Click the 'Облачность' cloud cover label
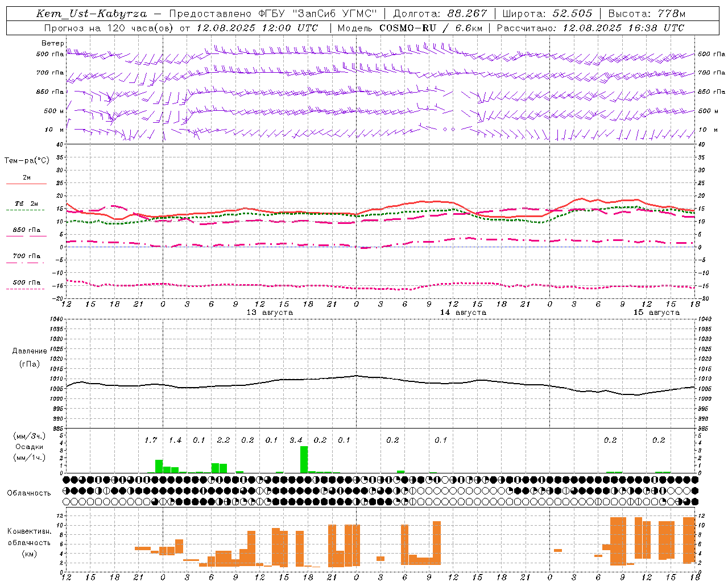 (x=29, y=493)
